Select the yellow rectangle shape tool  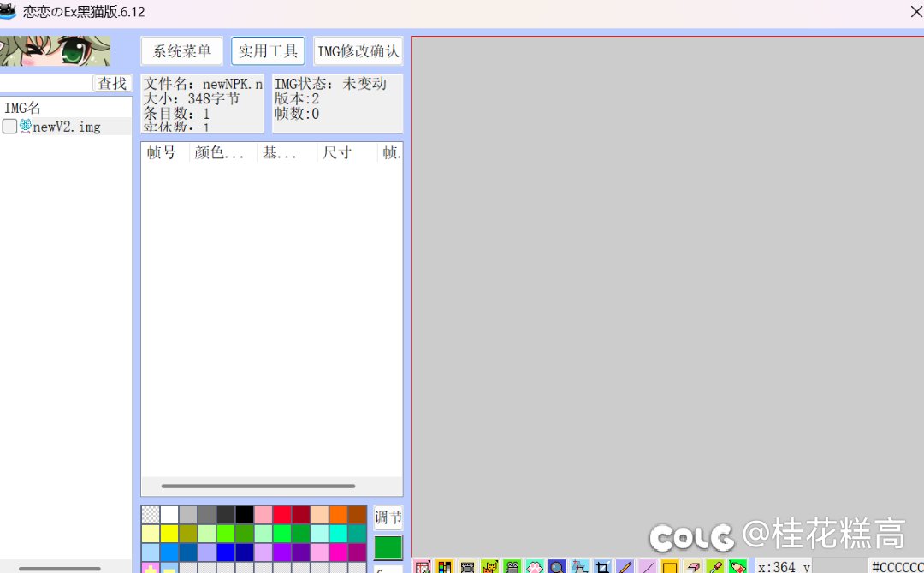(x=670, y=566)
